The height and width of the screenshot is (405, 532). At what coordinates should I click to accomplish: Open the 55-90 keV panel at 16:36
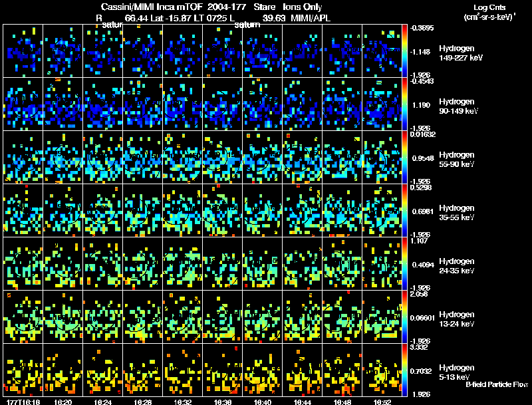(223, 158)
